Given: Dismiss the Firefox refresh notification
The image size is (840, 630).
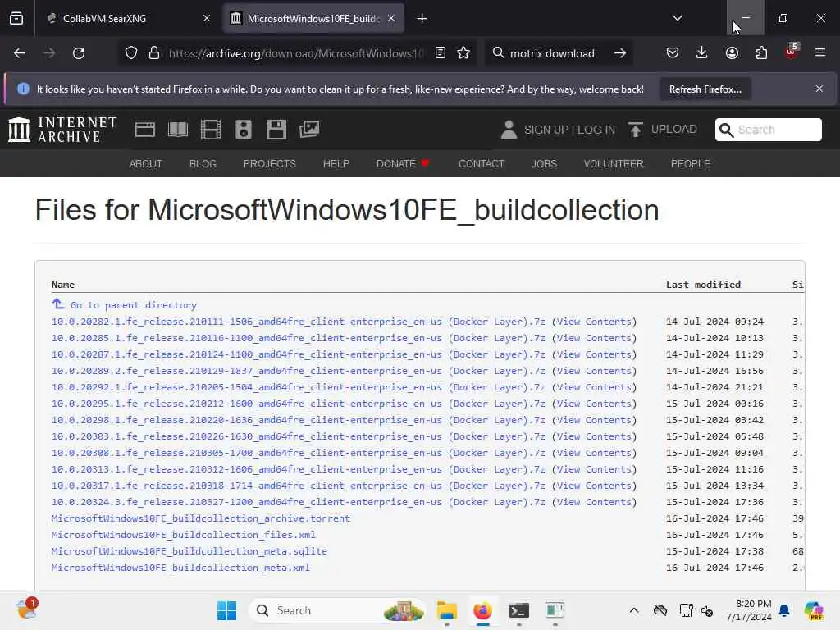Looking at the screenshot, I should coord(819,89).
